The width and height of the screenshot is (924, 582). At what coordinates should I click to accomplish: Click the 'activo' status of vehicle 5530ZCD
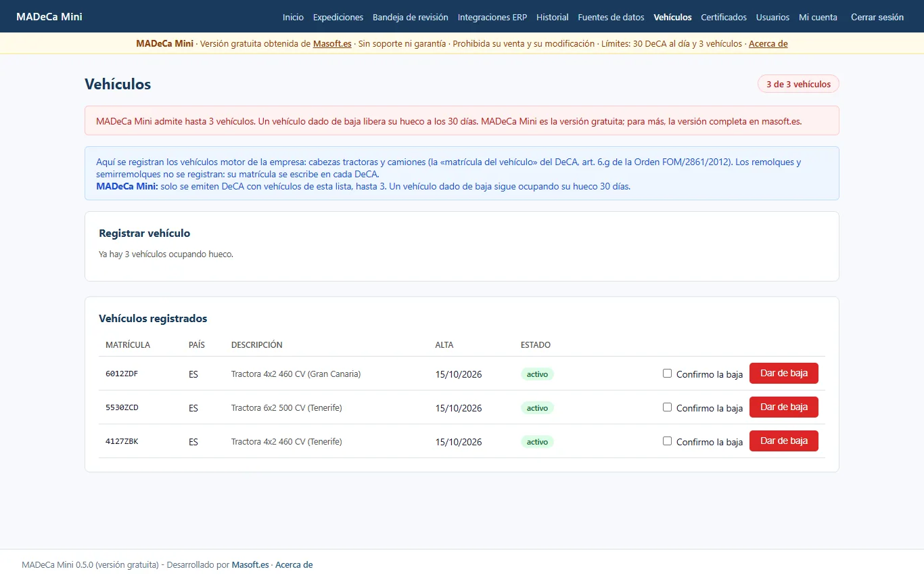pyautogui.click(x=537, y=408)
